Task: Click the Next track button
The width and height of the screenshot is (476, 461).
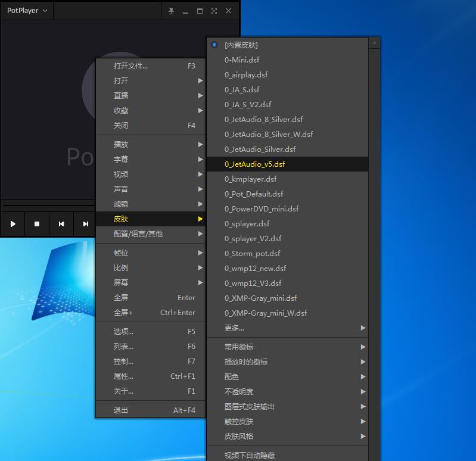Action: (86, 224)
